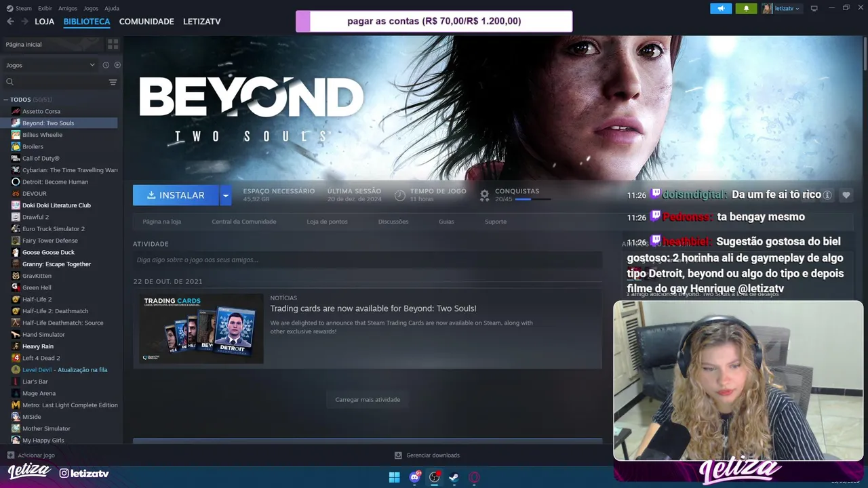Open advanced filter options icon
This screenshot has width=868, height=488.
113,82
